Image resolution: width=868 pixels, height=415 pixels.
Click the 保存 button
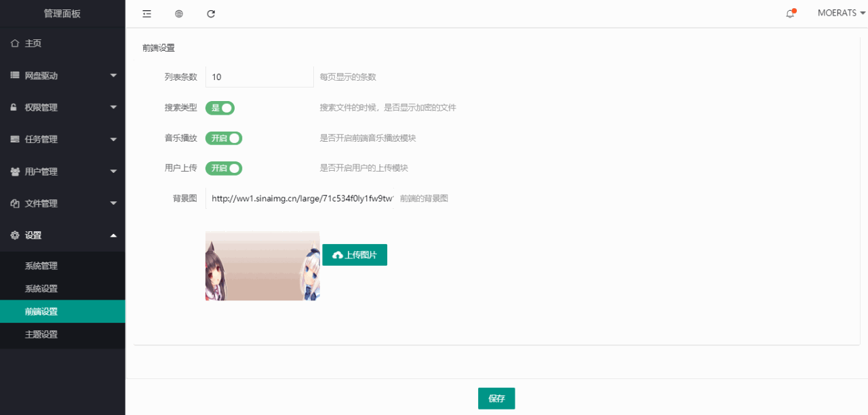496,399
